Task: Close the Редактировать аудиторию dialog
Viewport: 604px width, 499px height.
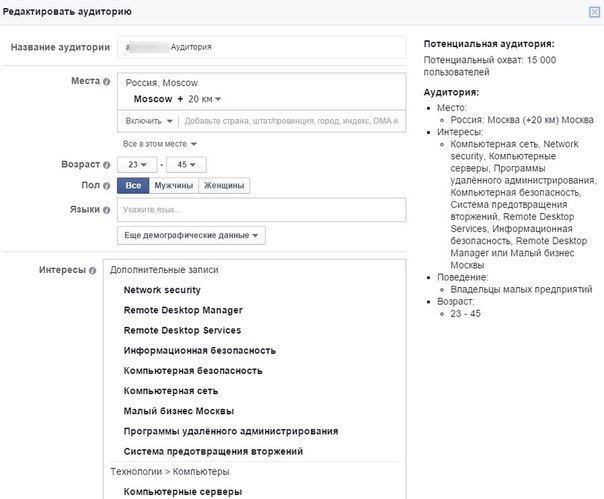Action: pos(594,12)
